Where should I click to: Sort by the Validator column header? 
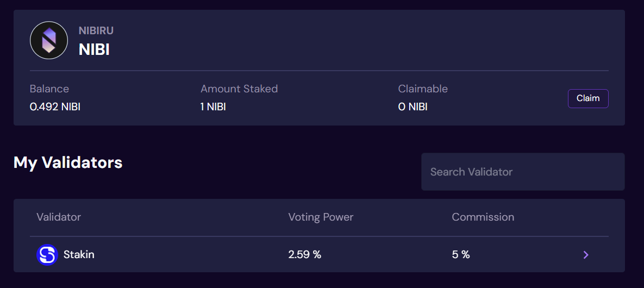[59, 217]
